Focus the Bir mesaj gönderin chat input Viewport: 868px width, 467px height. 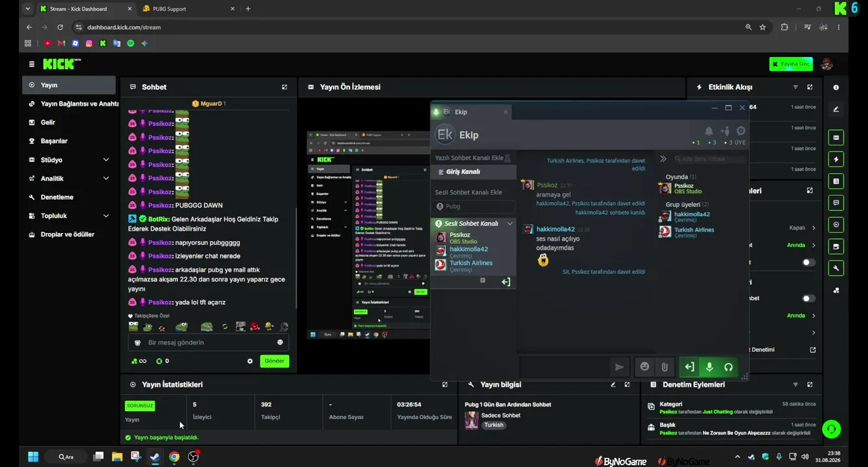[x=208, y=342]
